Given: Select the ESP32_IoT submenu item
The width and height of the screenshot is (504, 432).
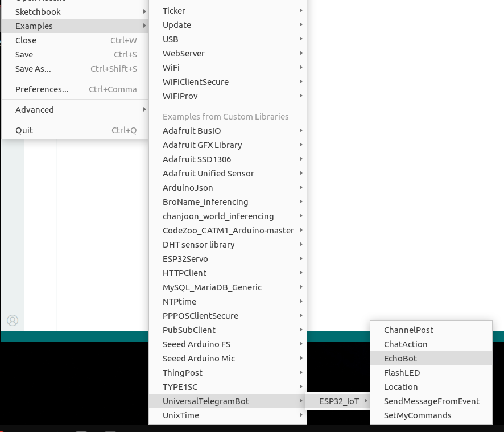Looking at the screenshot, I should click(x=338, y=401).
